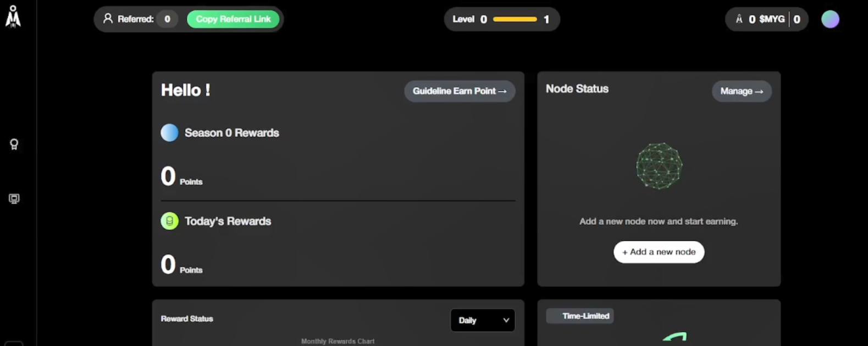Select the Time-Limited tag
The image size is (868, 346).
[580, 316]
